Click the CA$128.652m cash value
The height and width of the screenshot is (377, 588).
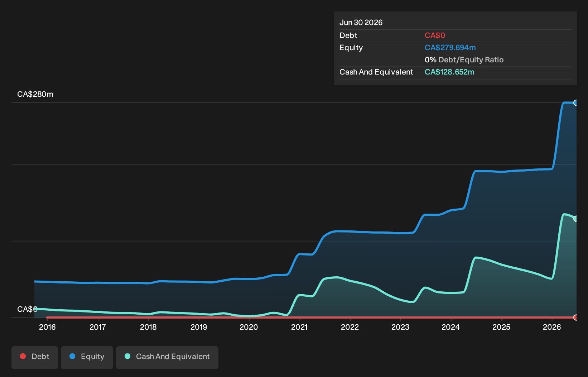(x=449, y=72)
